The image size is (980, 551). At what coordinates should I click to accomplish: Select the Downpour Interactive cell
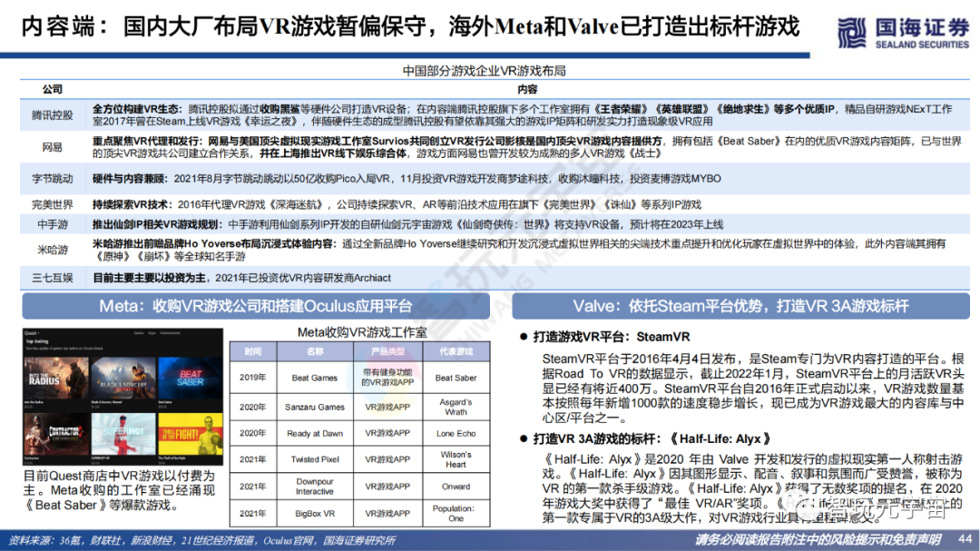[315, 486]
